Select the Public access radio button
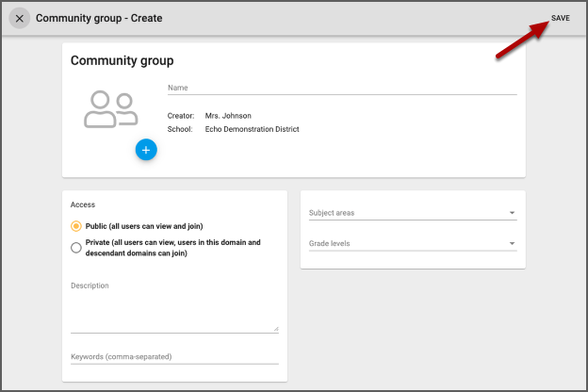The height and width of the screenshot is (392, 588). (76, 226)
